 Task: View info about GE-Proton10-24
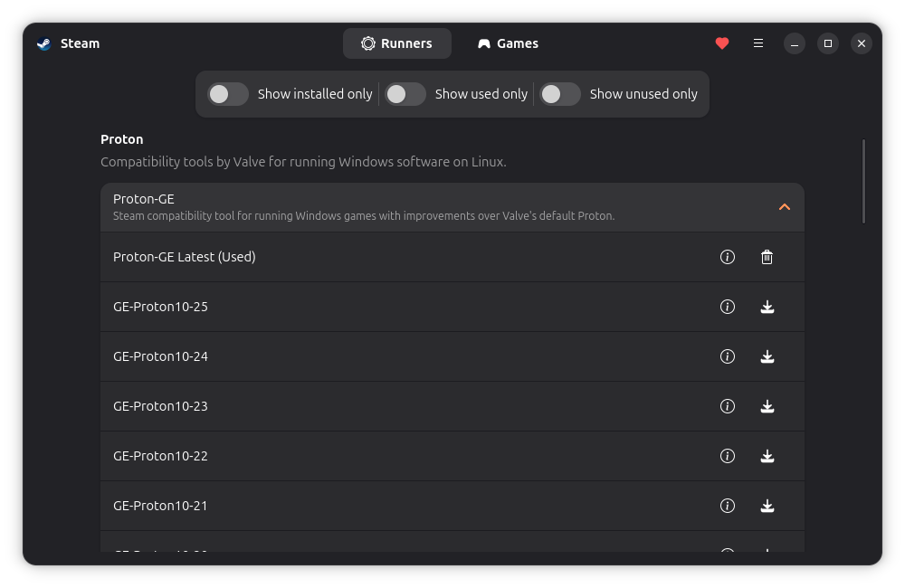[x=728, y=356]
